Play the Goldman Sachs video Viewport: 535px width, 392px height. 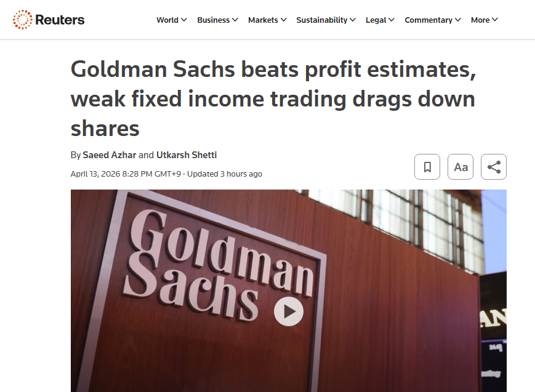(289, 311)
